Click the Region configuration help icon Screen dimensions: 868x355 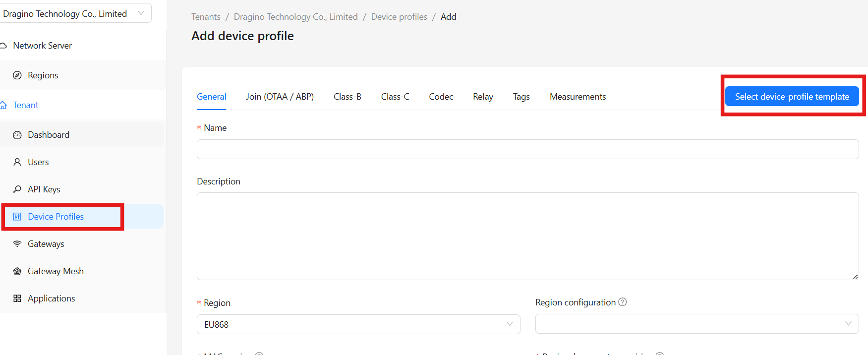(623, 302)
